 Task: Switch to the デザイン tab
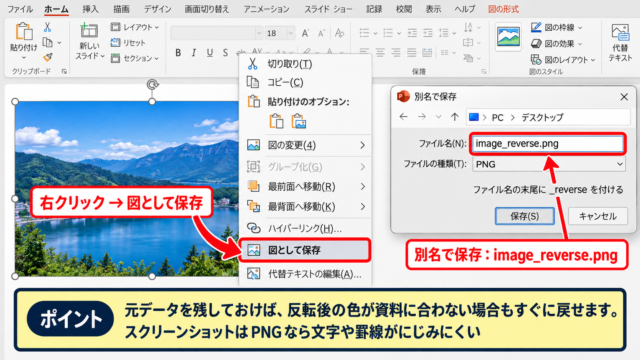158,9
